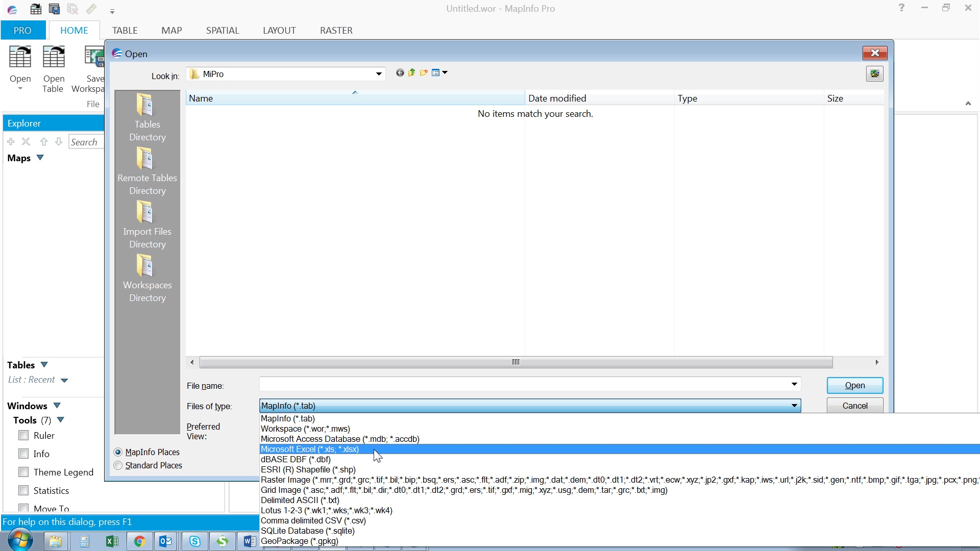Screen dimensions: 980x551
Task: Select the MapInfo Places radio button
Action: [x=118, y=452]
